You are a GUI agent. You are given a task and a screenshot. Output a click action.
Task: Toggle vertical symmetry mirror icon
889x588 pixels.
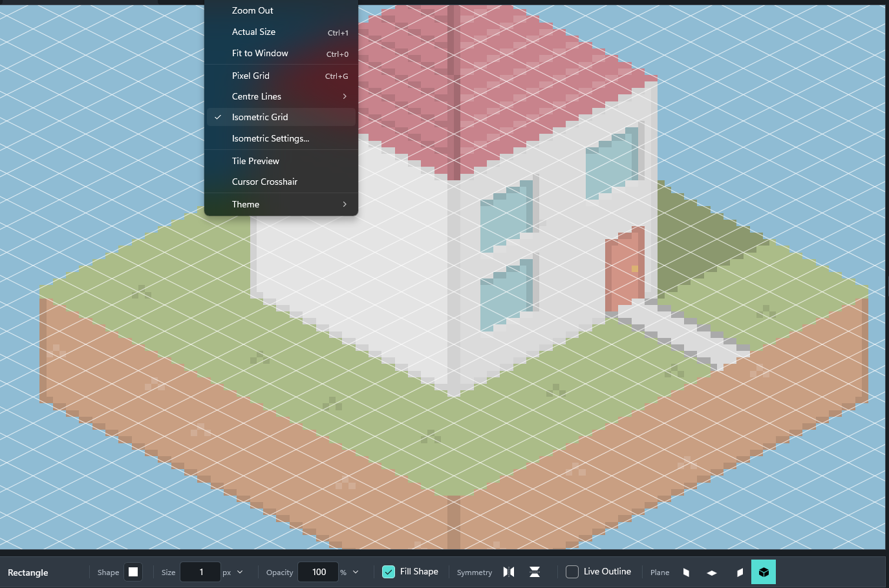click(x=535, y=572)
